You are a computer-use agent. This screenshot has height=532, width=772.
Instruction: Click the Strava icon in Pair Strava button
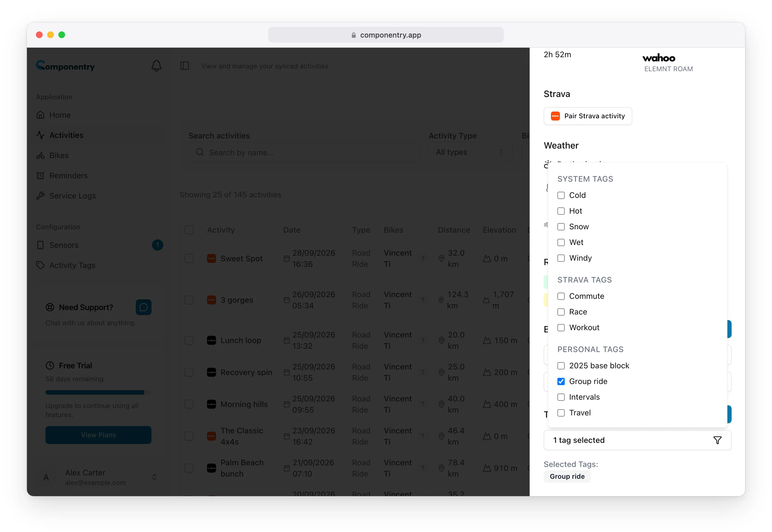(x=555, y=116)
